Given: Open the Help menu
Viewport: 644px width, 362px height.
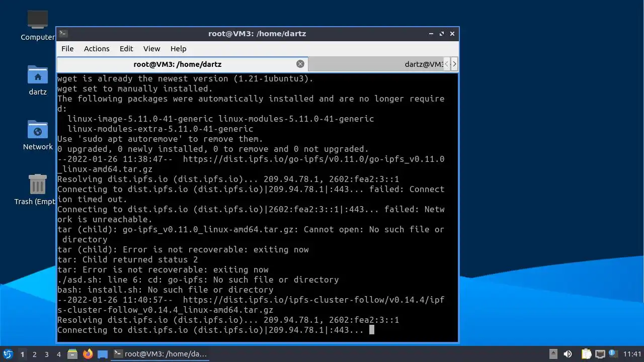Looking at the screenshot, I should (178, 49).
